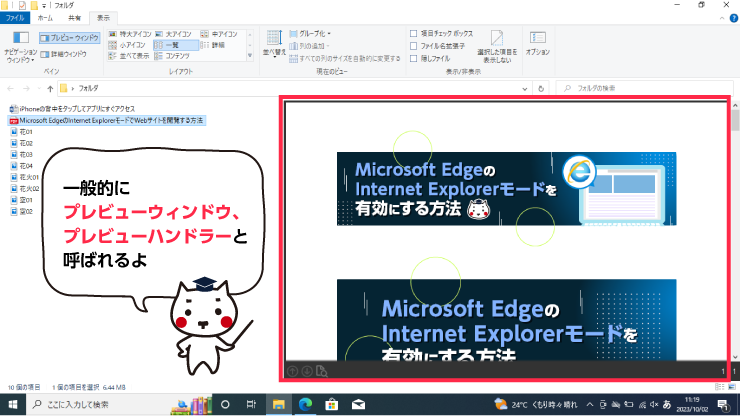Viewport: 740px width, 416px height.
Task: Click the forward navigation arrow
Action: coord(26,88)
